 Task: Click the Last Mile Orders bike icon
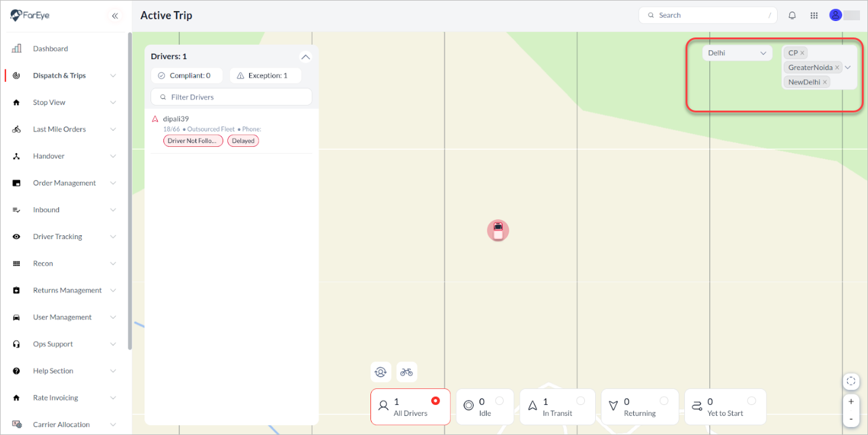click(17, 130)
